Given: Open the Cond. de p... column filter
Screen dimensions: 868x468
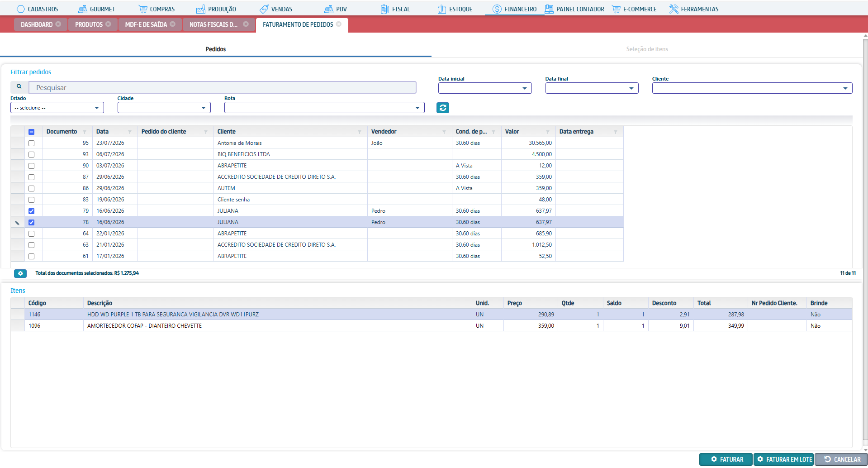Looking at the screenshot, I should pyautogui.click(x=493, y=132).
